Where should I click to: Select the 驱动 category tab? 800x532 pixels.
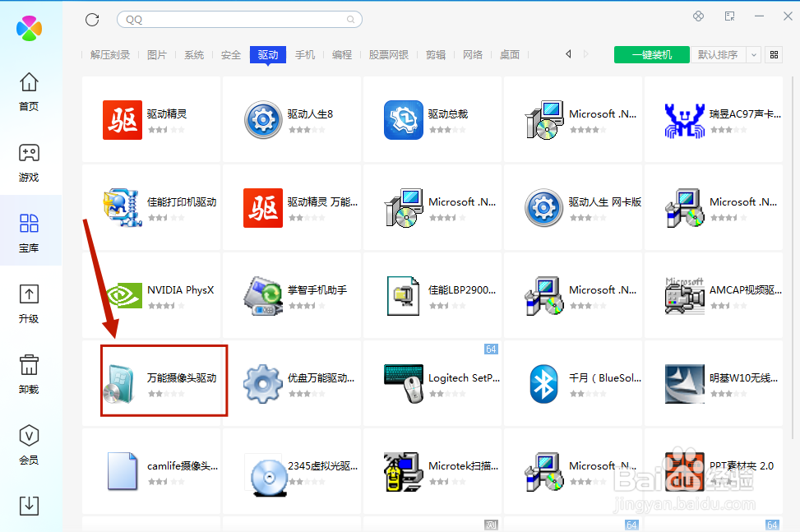[x=268, y=54]
